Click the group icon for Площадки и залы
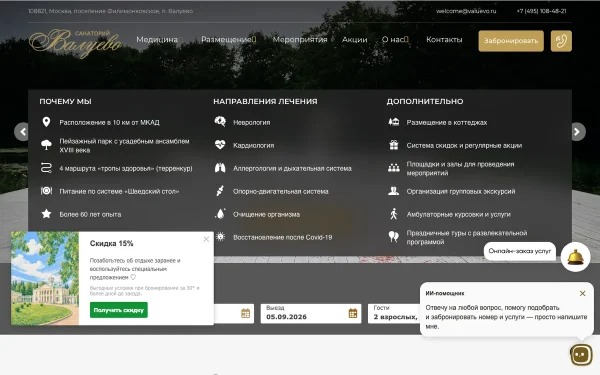Image resolution: width=600 pixels, height=375 pixels. coord(394,168)
